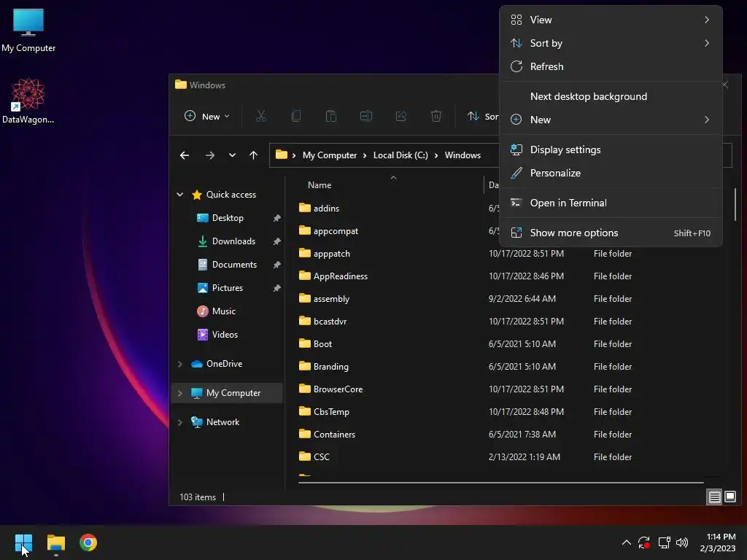Click Local Disk (C:) in breadcrumb
747x560 pixels.
400,155
